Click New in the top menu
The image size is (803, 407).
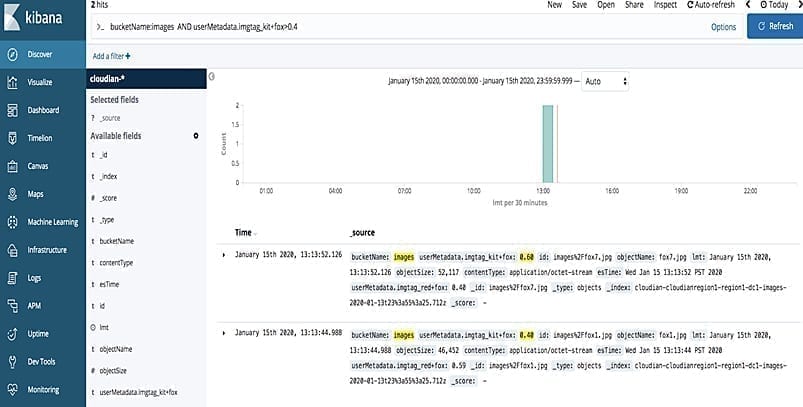[555, 5]
